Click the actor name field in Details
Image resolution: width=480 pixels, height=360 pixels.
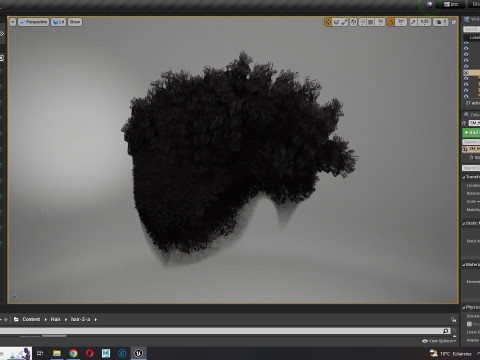474,123
